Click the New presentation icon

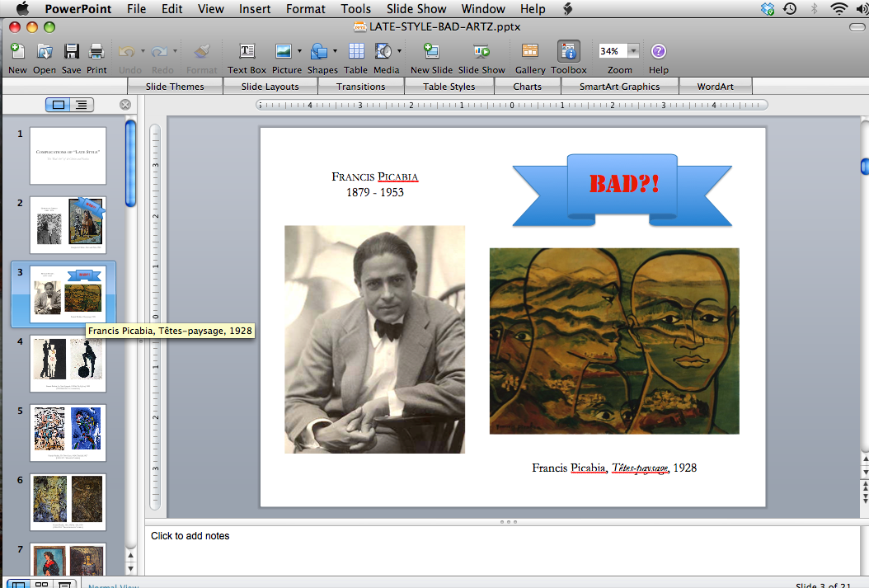click(x=17, y=51)
